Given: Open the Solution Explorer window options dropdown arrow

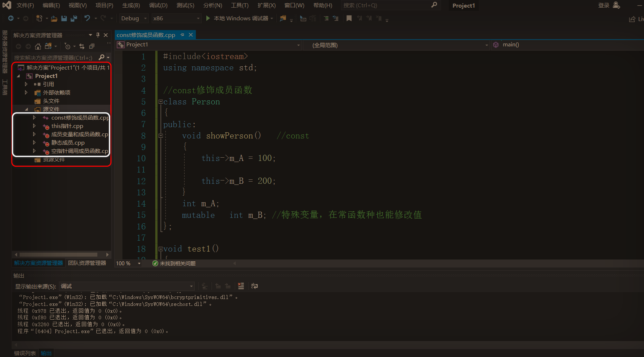Looking at the screenshot, I should tap(91, 35).
